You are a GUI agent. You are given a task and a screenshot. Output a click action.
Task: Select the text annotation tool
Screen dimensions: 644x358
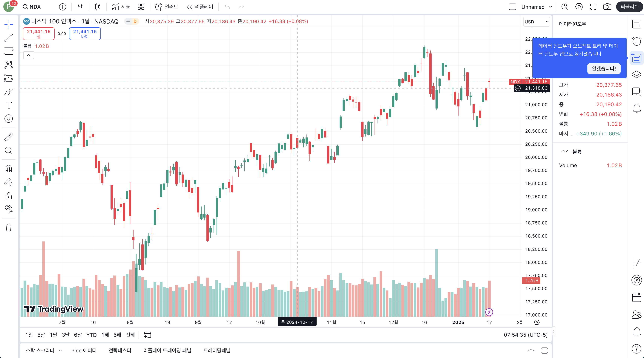[8, 105]
